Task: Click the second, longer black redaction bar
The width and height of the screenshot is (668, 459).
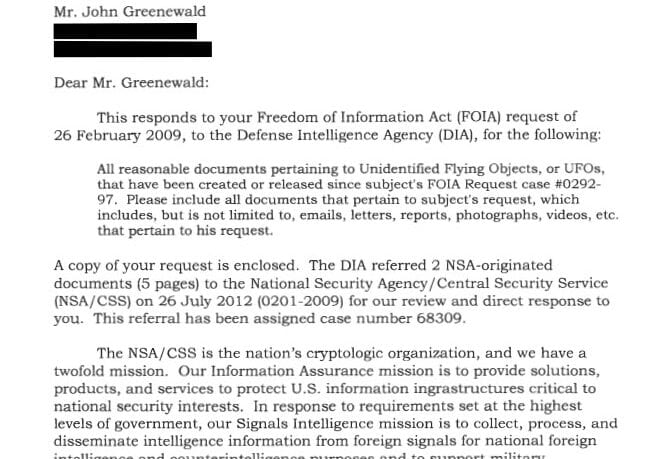Action: tap(133, 49)
